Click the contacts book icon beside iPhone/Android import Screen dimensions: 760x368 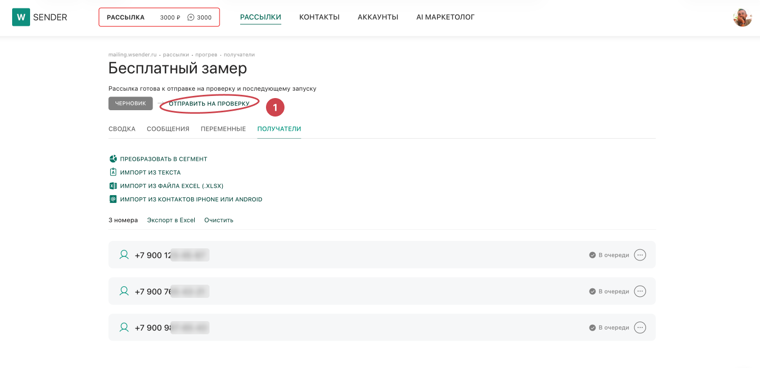(113, 199)
